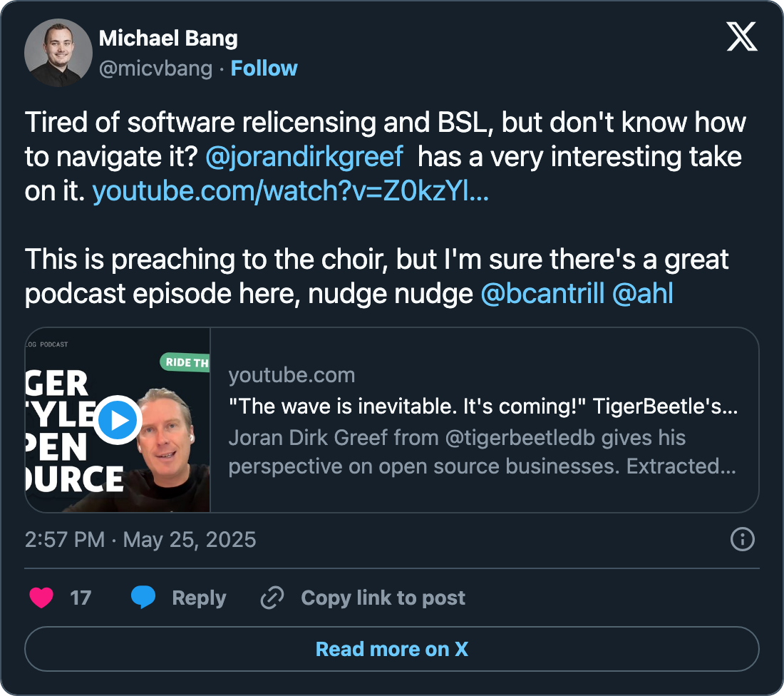Open "The wave is inevitable" card title
This screenshot has height=696, width=784.
483,406
